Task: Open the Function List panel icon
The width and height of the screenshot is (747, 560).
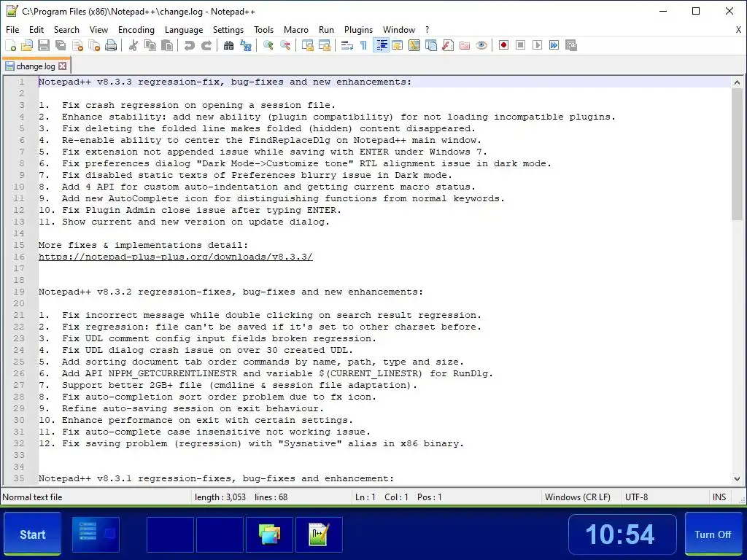Action: [448, 45]
